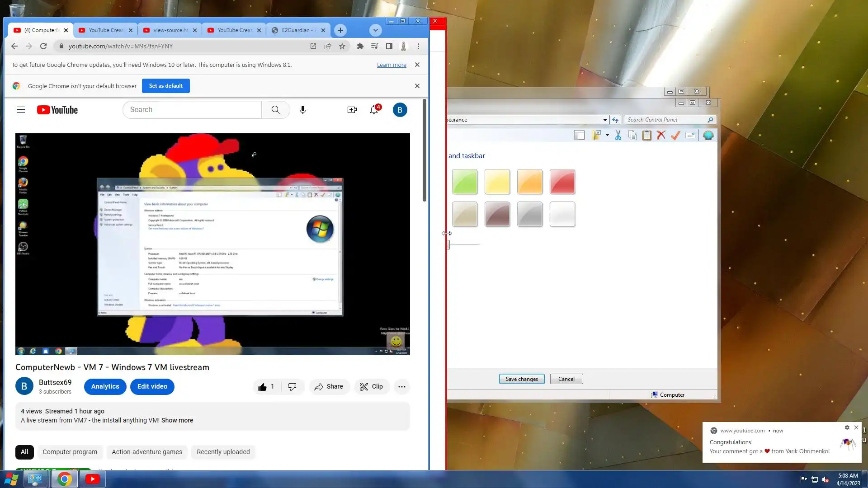Open Chrome tab search chevron
Viewport: 868px width, 488px height.
375,30
